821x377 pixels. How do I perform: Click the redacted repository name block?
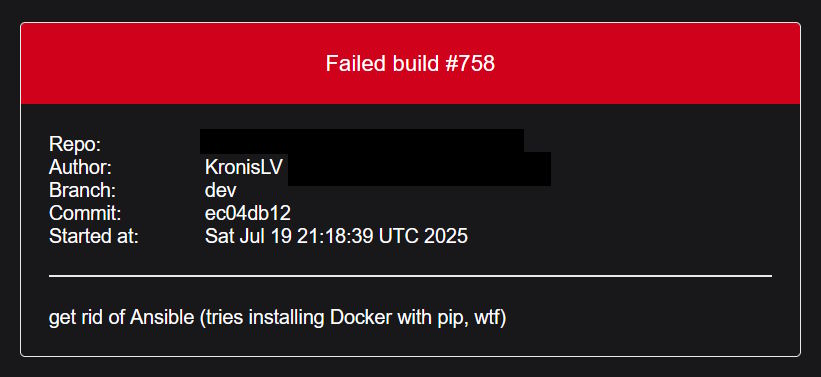(x=362, y=141)
